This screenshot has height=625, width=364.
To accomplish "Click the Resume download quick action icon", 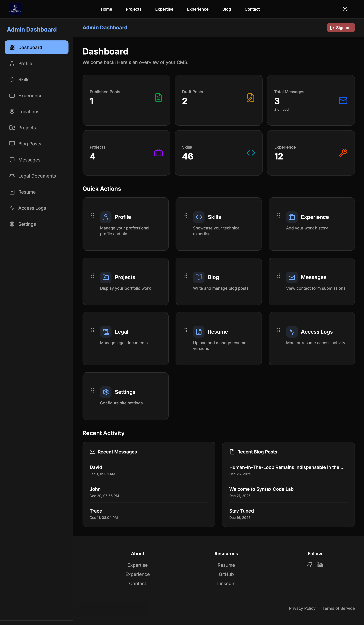I will [x=199, y=332].
